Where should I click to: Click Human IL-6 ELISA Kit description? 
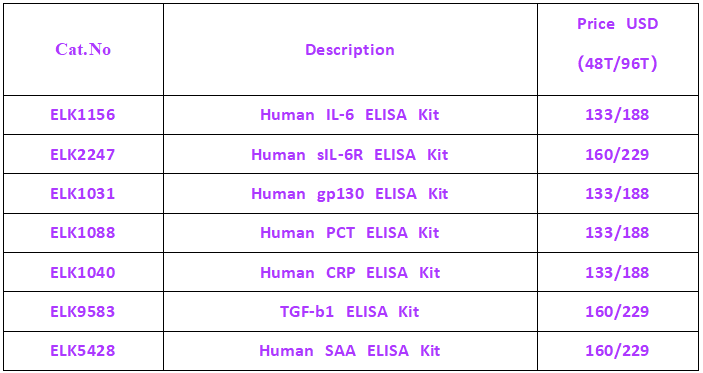[x=350, y=115]
